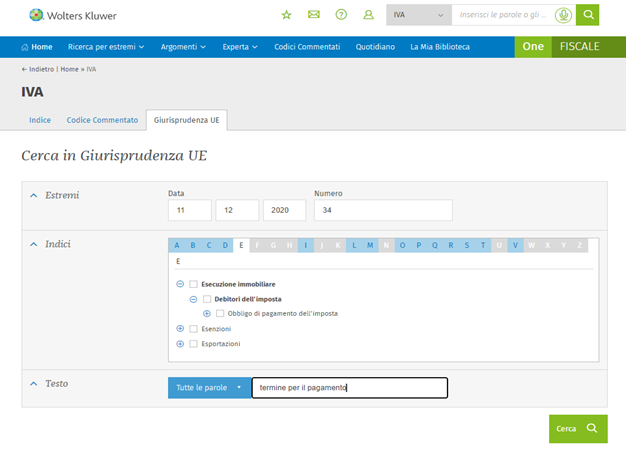Click the Numero input field
Viewport: 626px width, 451px height.
(x=383, y=210)
